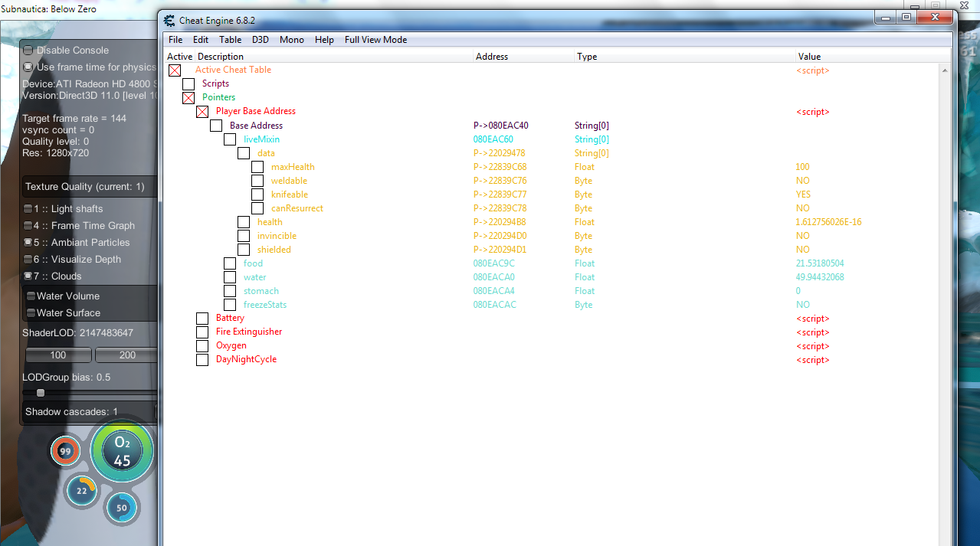
Task: Click the water gauge showing 50
Action: (122, 508)
